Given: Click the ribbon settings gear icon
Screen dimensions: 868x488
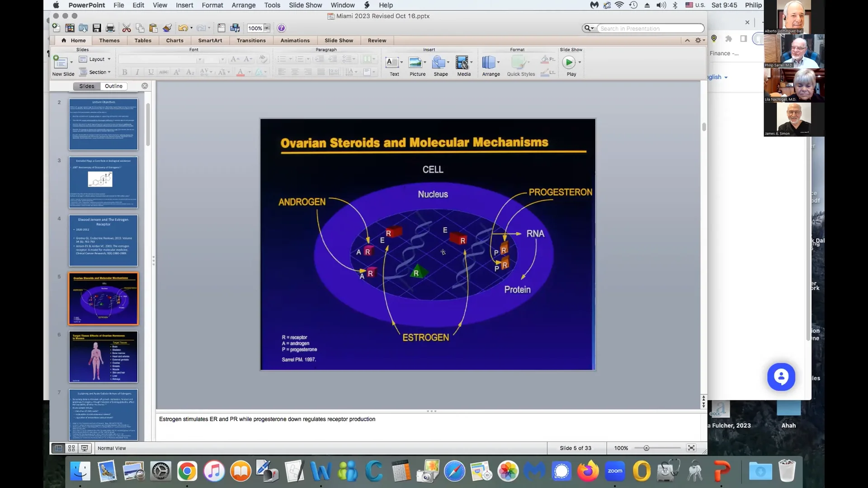Looking at the screenshot, I should 698,40.
